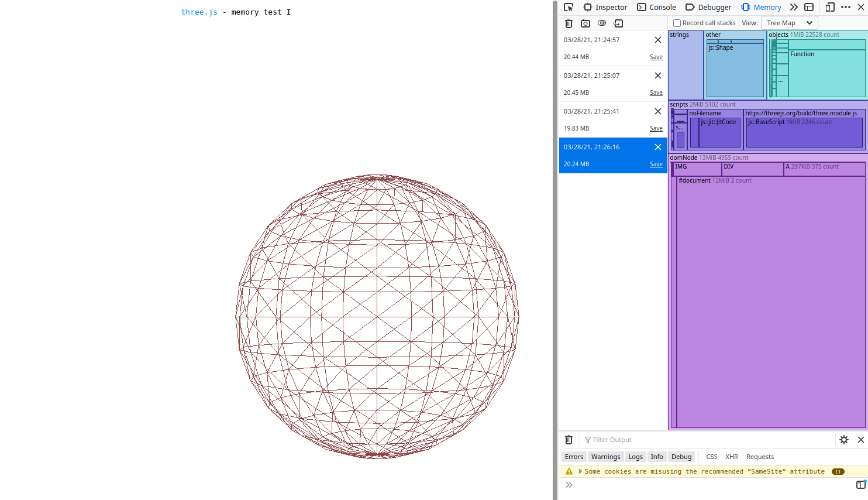Click the IMG domNode cell
Screen dimensions: 868x500
pos(697,169)
